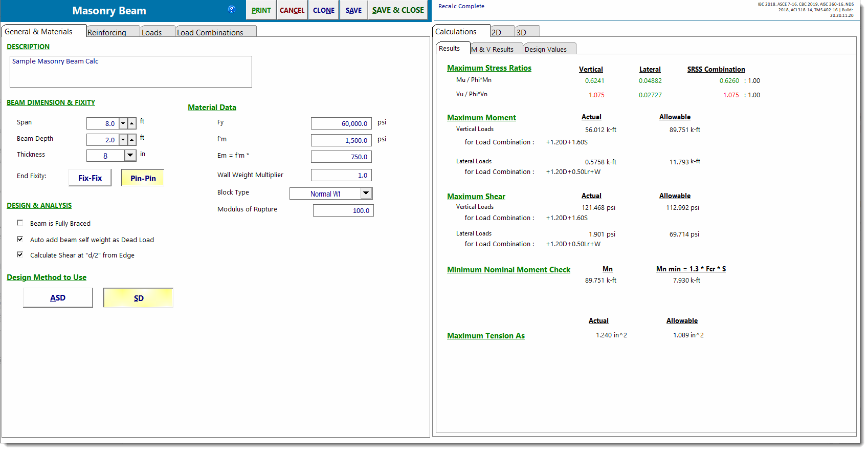Increase Beam Depth with up arrow
868x451 pixels.
132,140
